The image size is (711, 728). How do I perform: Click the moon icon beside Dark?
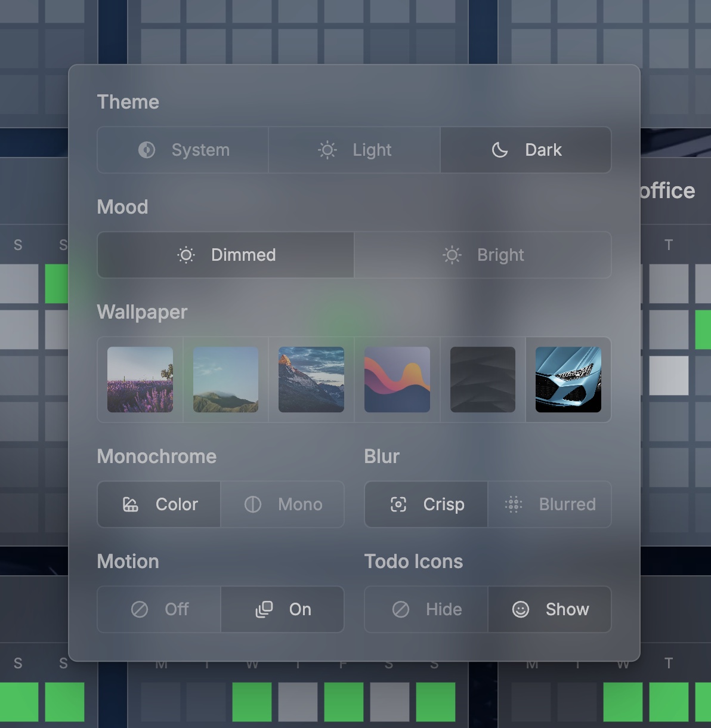(x=500, y=150)
